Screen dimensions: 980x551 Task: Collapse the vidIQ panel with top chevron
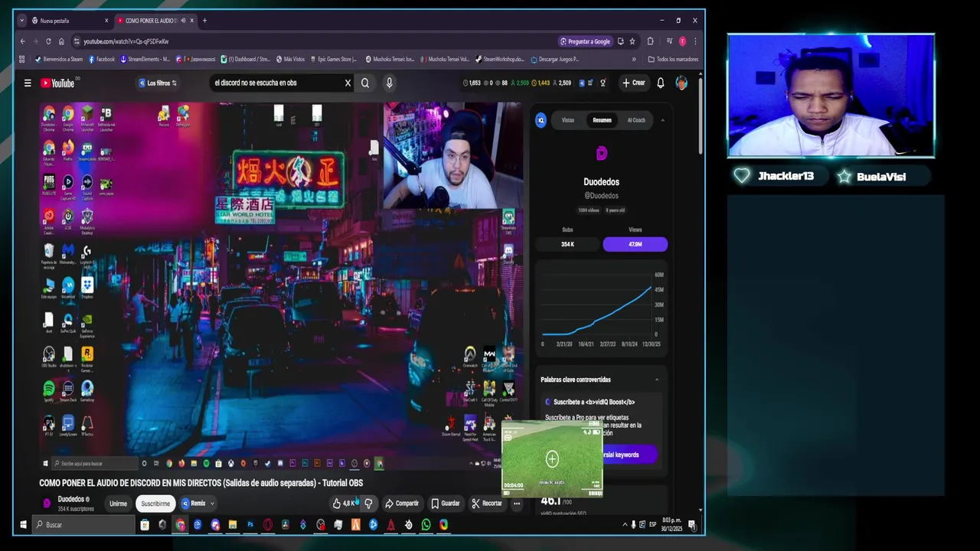pyautogui.click(x=662, y=120)
